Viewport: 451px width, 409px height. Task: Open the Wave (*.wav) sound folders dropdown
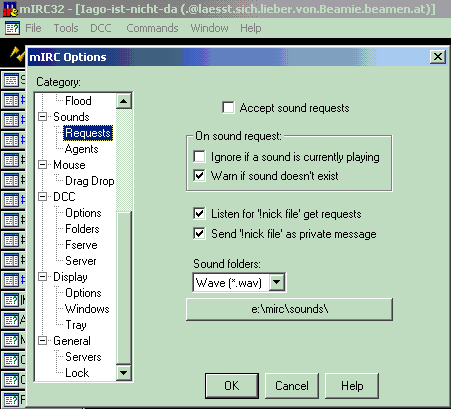[x=277, y=283]
